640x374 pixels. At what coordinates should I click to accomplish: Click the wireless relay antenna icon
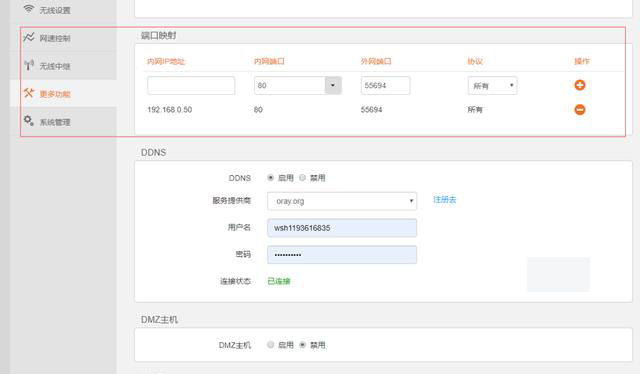tap(29, 65)
